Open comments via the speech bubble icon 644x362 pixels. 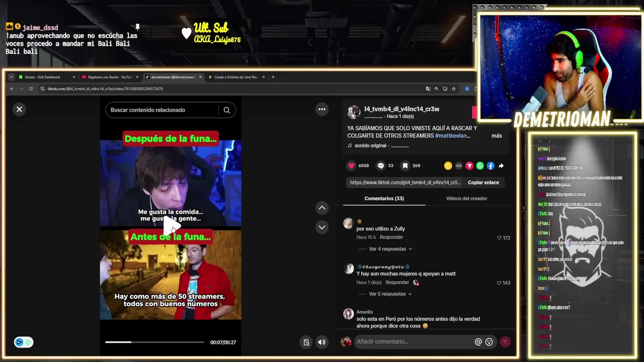pyautogui.click(x=381, y=165)
